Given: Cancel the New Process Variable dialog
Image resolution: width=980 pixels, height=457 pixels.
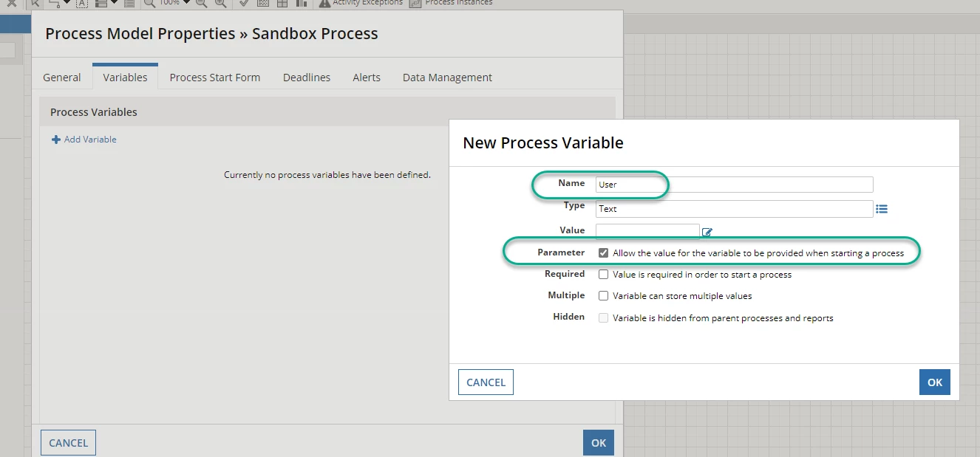Looking at the screenshot, I should [x=486, y=382].
